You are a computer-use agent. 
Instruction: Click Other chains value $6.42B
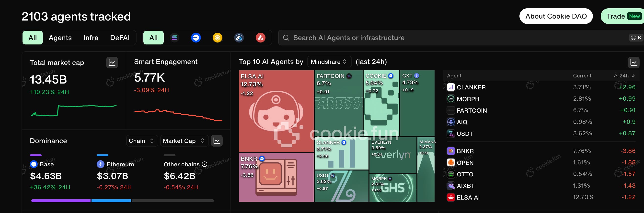(x=180, y=176)
